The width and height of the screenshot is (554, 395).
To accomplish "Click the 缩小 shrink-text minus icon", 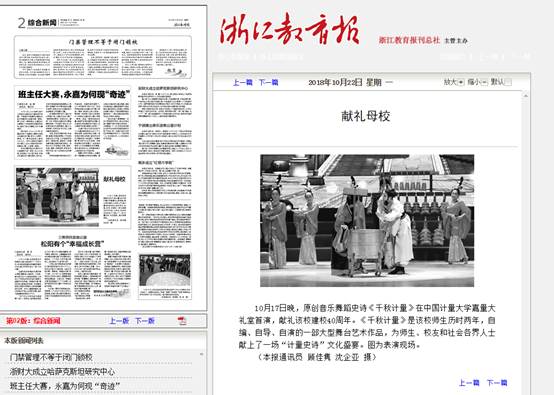I will coord(484,82).
